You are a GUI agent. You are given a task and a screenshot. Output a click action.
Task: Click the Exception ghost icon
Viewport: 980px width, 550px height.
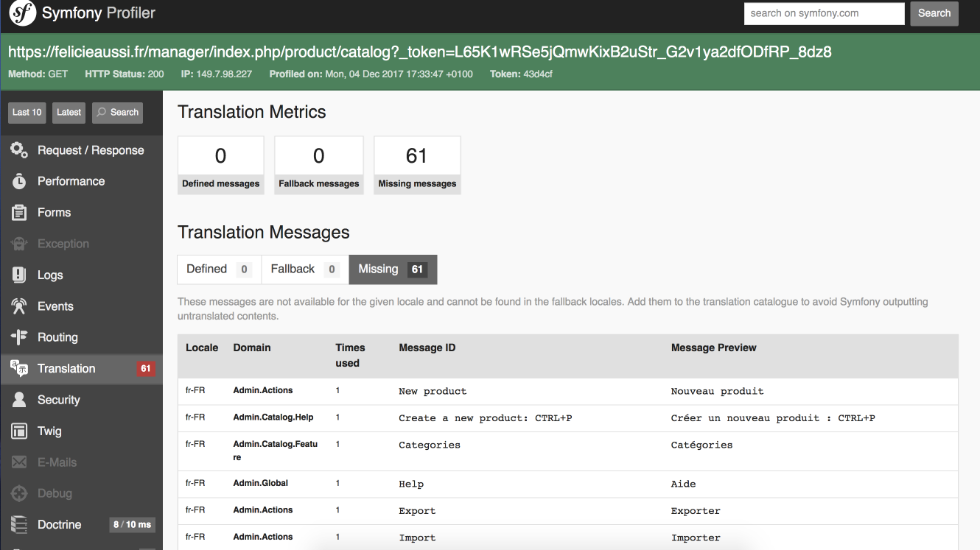tap(19, 244)
